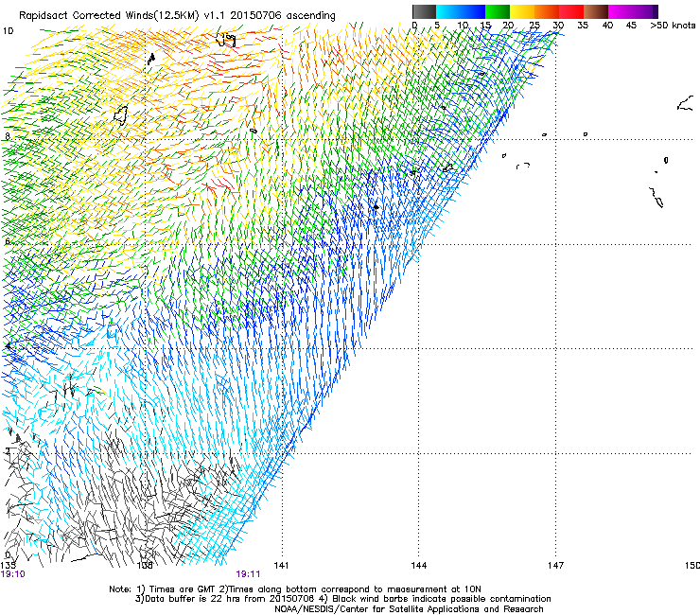Select the cyan 5-10 knots legend swatch
Screen dimensions: 700x615
(x=448, y=11)
